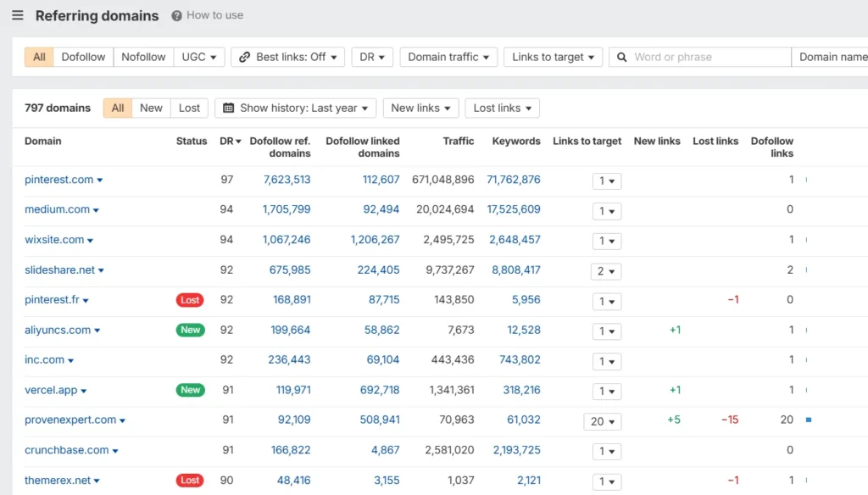
Task: Select the Dofollow filter
Action: (x=83, y=57)
